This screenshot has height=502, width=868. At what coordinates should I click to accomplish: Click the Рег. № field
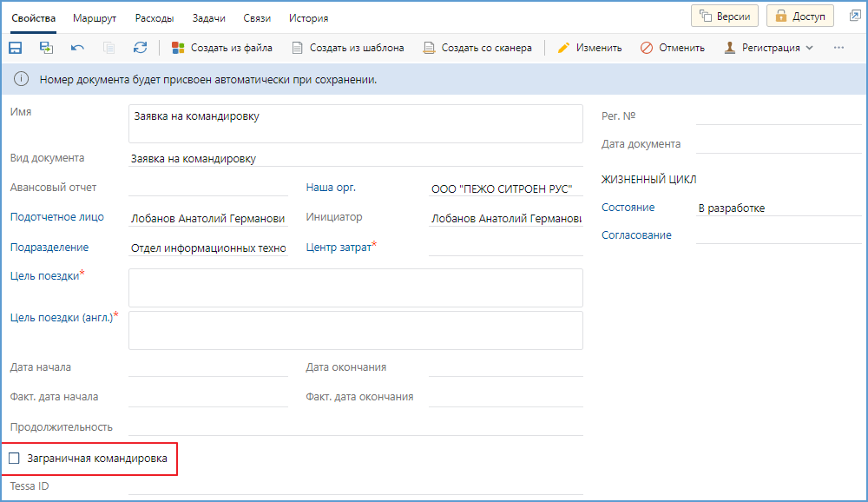[x=779, y=116]
